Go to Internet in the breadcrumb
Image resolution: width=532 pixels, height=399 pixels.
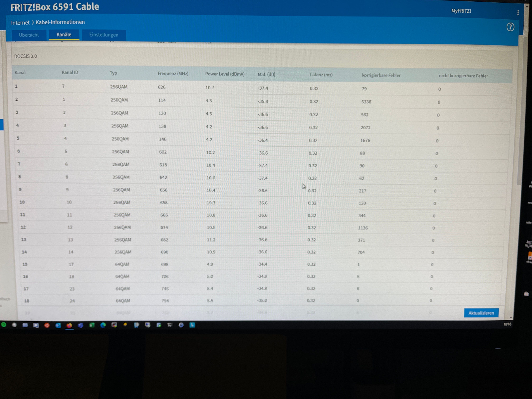(x=20, y=23)
